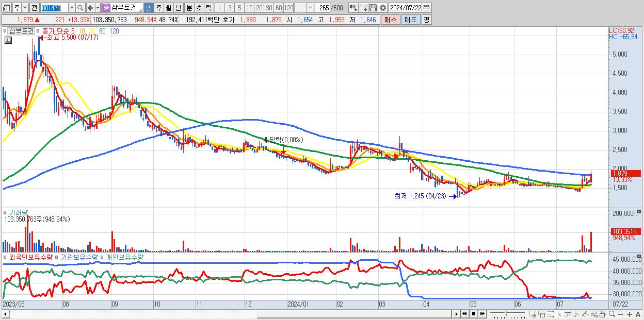
Task: Select the 5 interval button
Action: pyautogui.click(x=239, y=8)
